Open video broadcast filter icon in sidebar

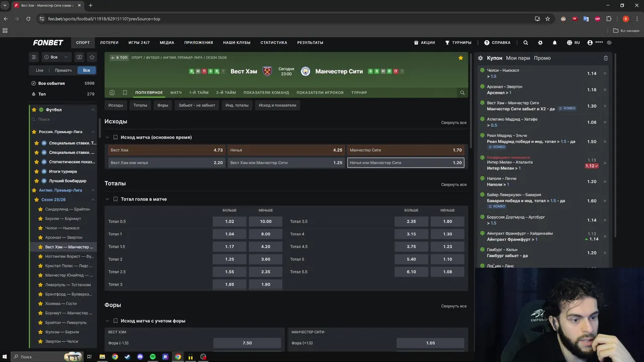[79, 57]
